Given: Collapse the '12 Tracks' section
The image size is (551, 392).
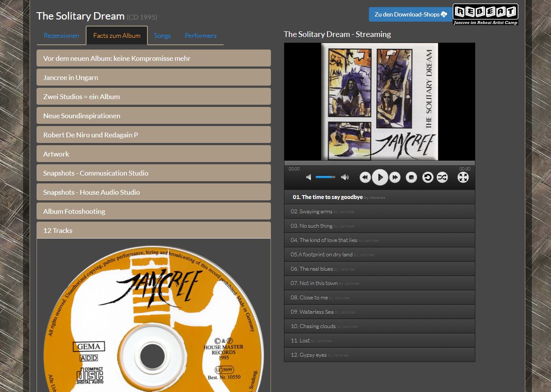Looking at the screenshot, I should click(154, 230).
